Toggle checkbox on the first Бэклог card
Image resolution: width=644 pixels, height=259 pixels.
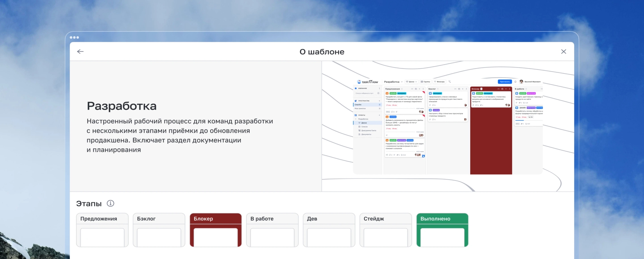(x=430, y=93)
